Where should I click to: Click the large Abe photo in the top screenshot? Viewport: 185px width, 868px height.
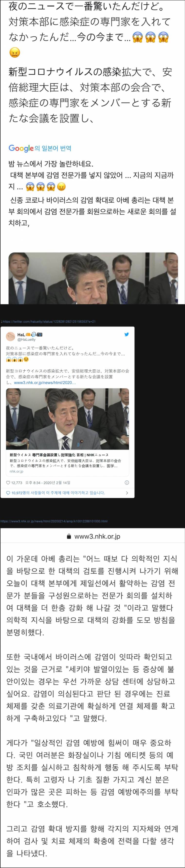pyautogui.click(x=93, y=278)
